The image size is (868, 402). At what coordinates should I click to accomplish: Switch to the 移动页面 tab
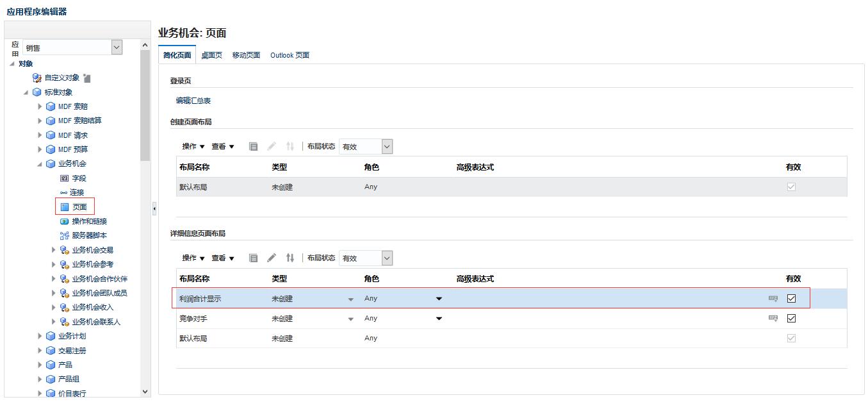(246, 55)
